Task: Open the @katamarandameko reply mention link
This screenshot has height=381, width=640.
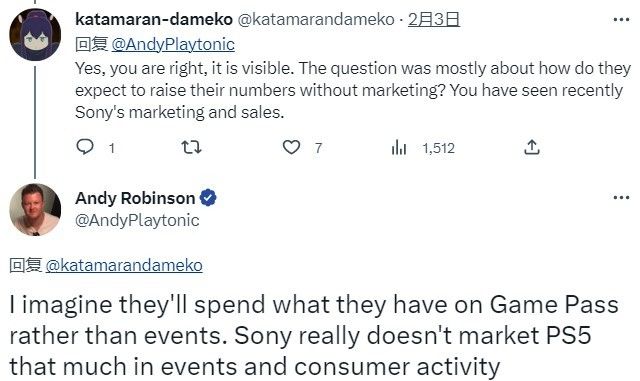Action: (x=124, y=265)
